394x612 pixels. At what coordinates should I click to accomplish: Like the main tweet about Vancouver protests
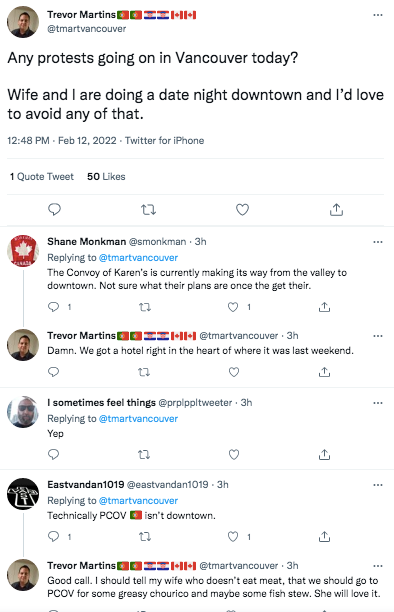tap(242, 210)
